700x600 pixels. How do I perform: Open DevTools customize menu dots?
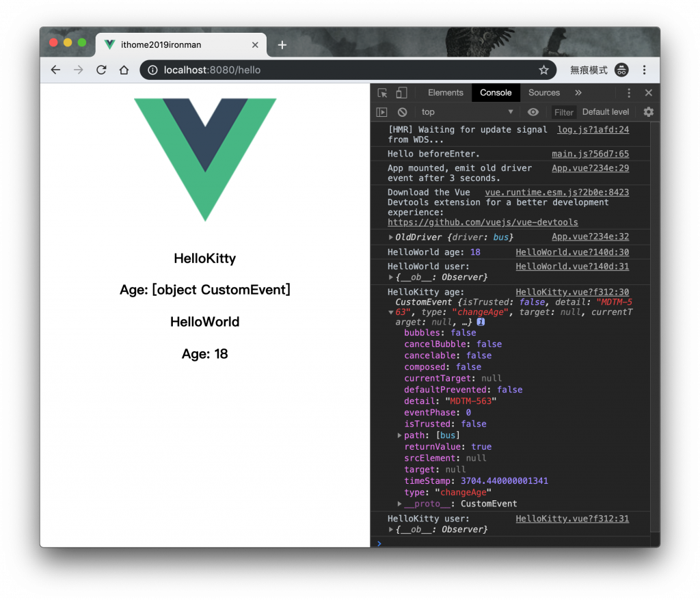(629, 93)
